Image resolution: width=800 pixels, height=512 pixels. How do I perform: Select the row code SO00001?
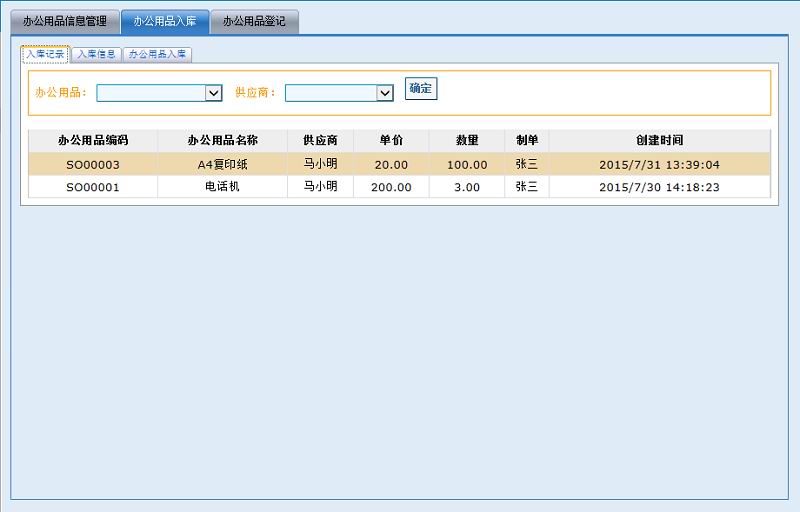pos(93,187)
